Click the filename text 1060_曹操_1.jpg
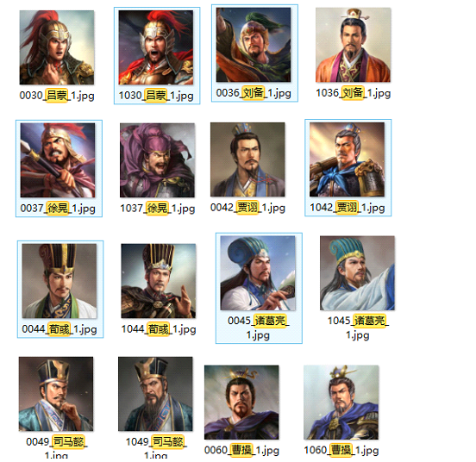Image resolution: width=476 pixels, height=462 pixels. (x=341, y=450)
